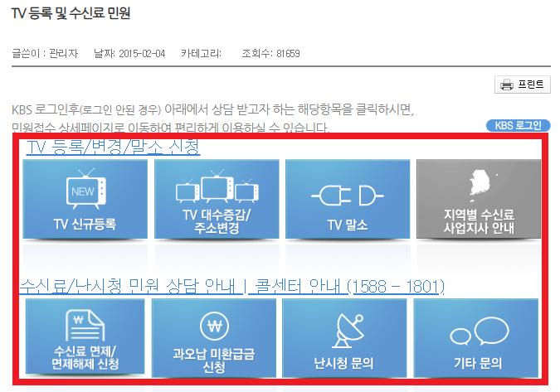560x392 pixels.
Task: Click the date text 날짜: 2015-02-04
Action: (129, 54)
